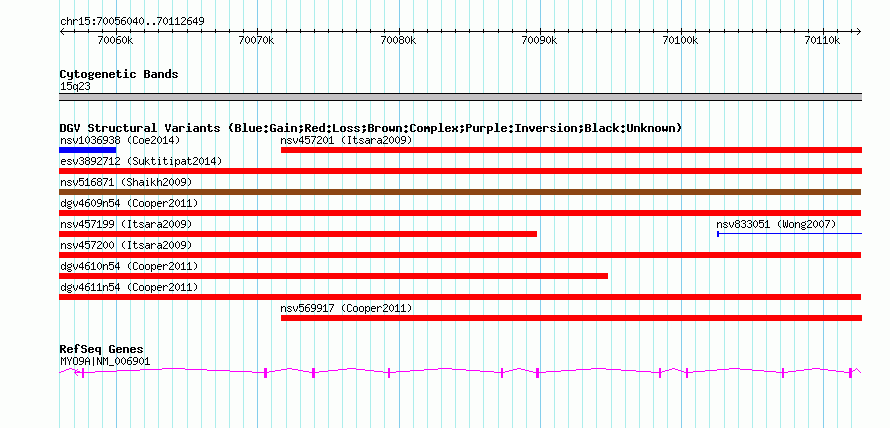This screenshot has width=890, height=428.
Task: Click the Cytogenetic Bands track title
Action: [x=119, y=74]
